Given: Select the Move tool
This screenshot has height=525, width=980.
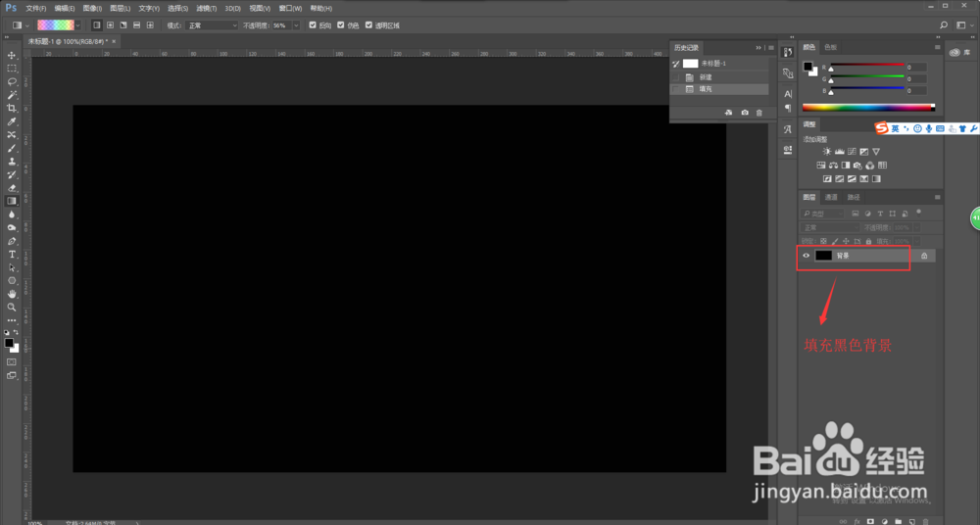Looking at the screenshot, I should (x=11, y=55).
